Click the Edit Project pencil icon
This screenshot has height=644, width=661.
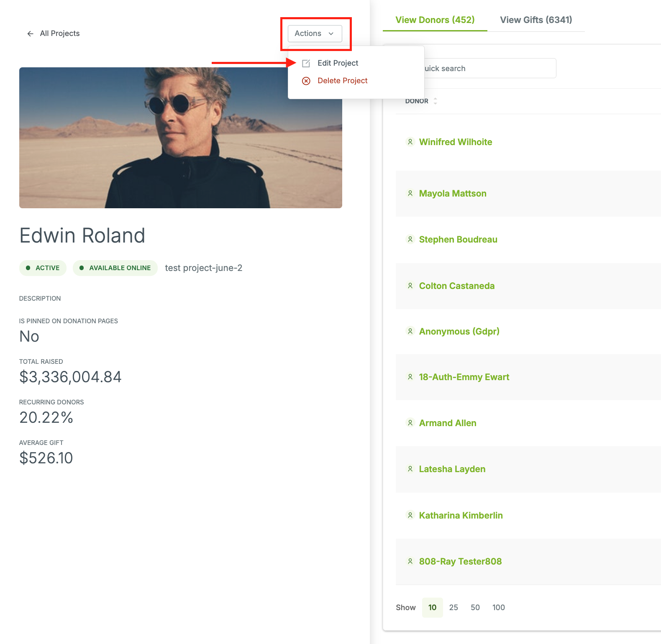tap(306, 63)
